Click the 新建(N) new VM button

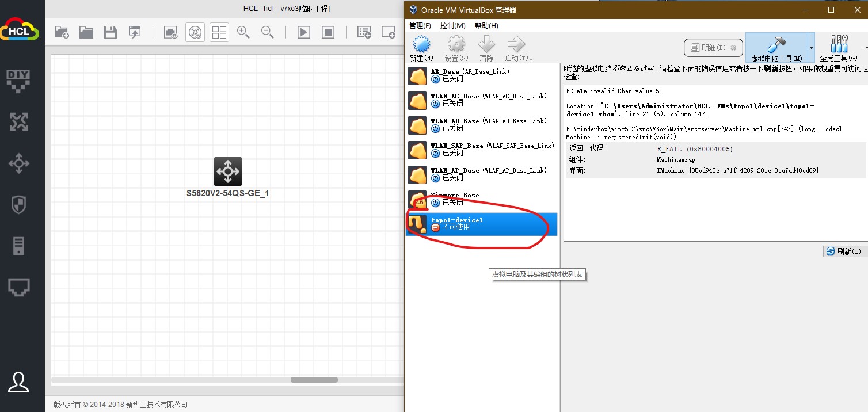point(421,48)
